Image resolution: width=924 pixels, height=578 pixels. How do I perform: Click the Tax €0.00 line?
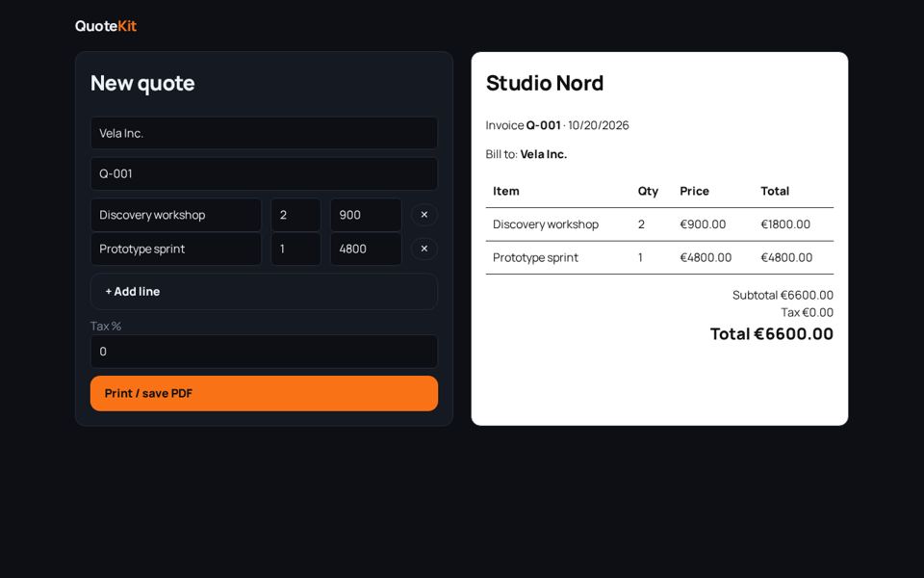pyautogui.click(x=807, y=312)
